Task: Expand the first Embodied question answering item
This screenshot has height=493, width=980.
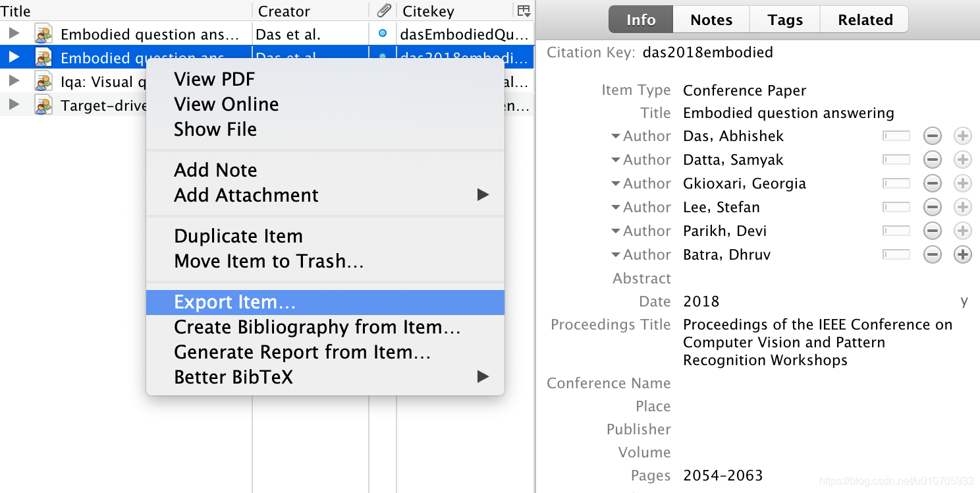Action: click(x=14, y=34)
